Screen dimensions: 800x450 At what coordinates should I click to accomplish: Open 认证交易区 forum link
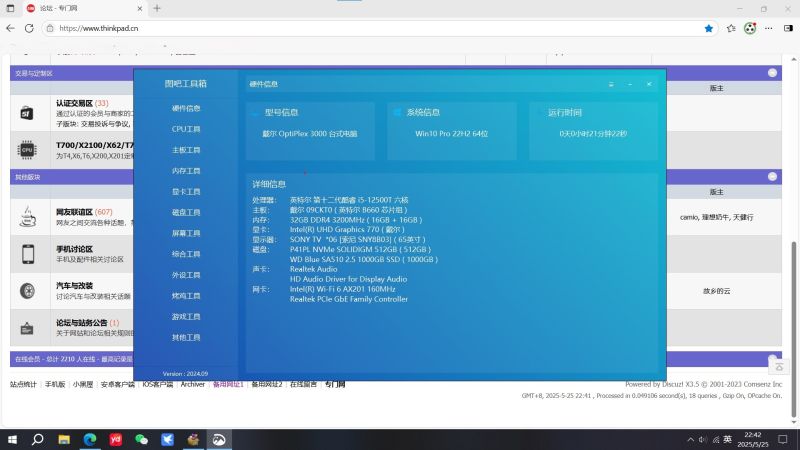pyautogui.click(x=74, y=103)
